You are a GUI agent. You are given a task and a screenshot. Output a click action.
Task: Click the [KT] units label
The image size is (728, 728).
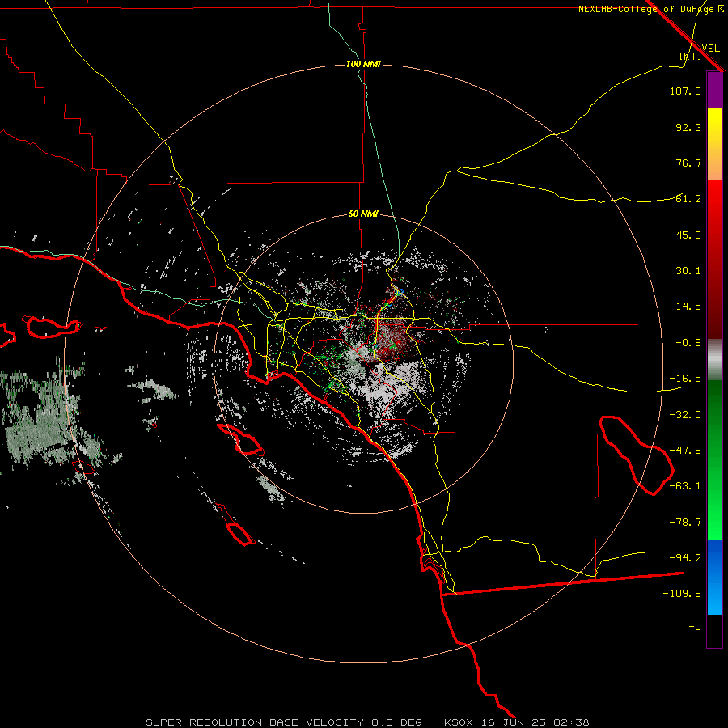691,56
